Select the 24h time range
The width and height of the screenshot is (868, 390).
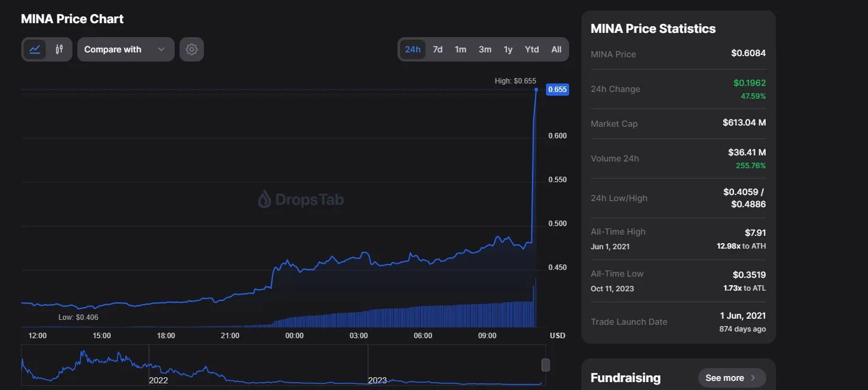click(x=413, y=49)
